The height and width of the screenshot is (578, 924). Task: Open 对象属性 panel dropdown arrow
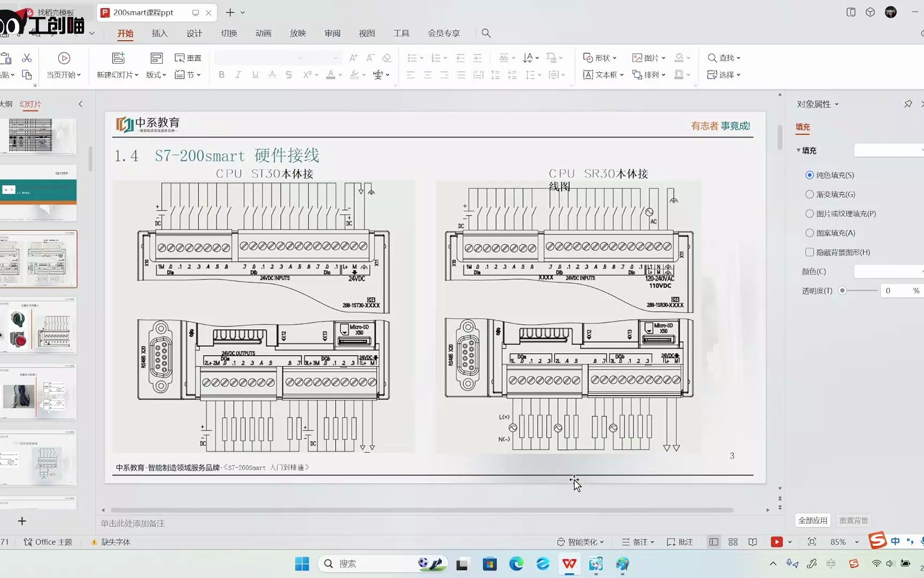click(837, 104)
